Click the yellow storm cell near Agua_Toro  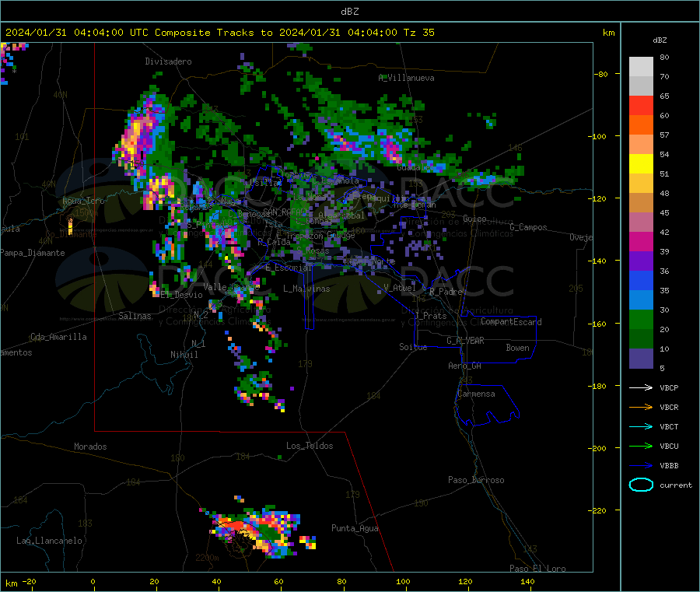(x=70, y=226)
